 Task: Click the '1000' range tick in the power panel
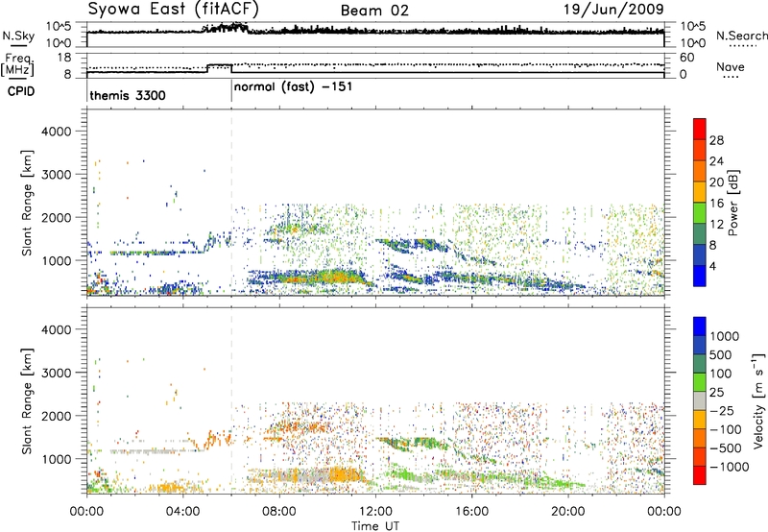[56, 260]
